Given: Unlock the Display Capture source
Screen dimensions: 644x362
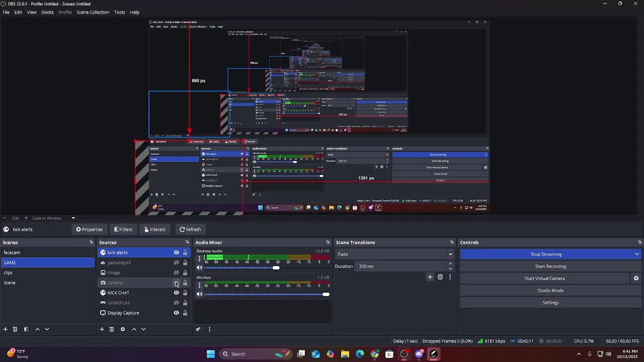Looking at the screenshot, I should click(185, 313).
